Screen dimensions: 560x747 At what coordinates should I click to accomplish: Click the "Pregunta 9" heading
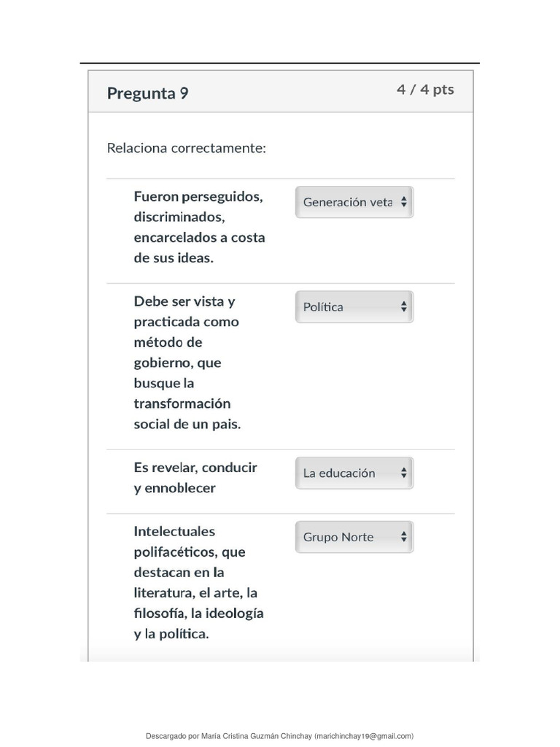click(x=147, y=93)
